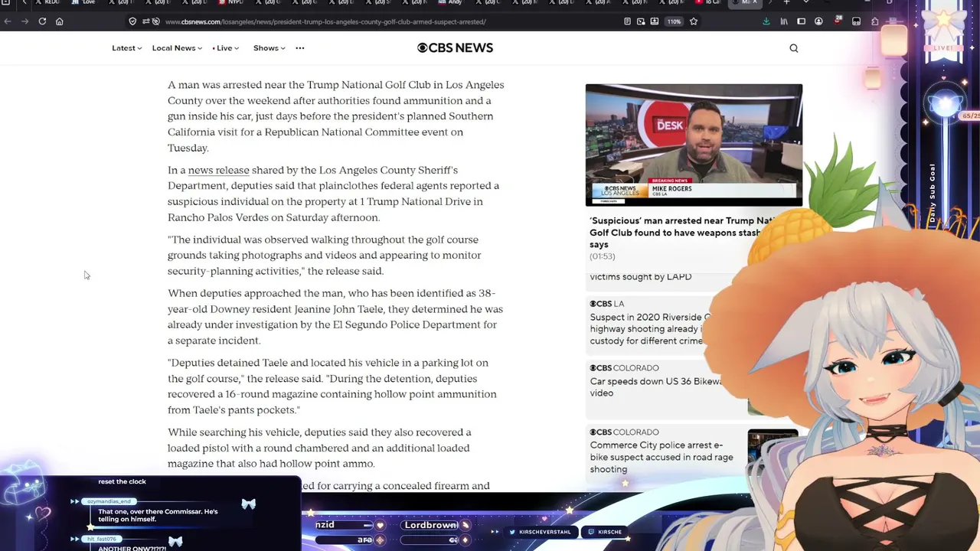List all tabs dropdown arrow
This screenshot has width=980, height=551.
click(806, 3)
